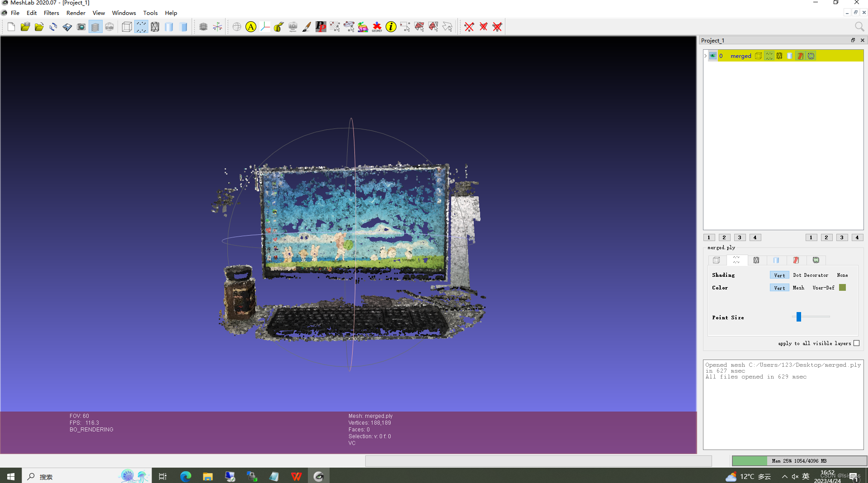This screenshot has width=868, height=483.
Task: Toggle Fill surface rendering in main toolbar
Action: [169, 27]
